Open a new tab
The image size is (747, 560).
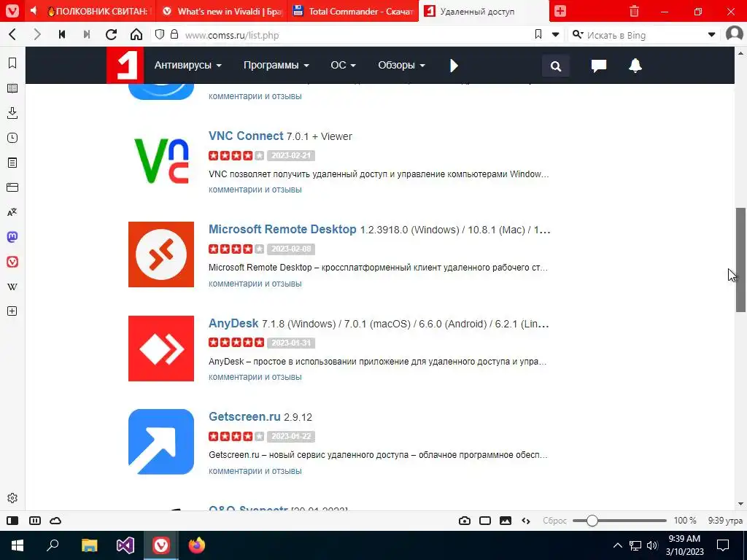pyautogui.click(x=560, y=11)
